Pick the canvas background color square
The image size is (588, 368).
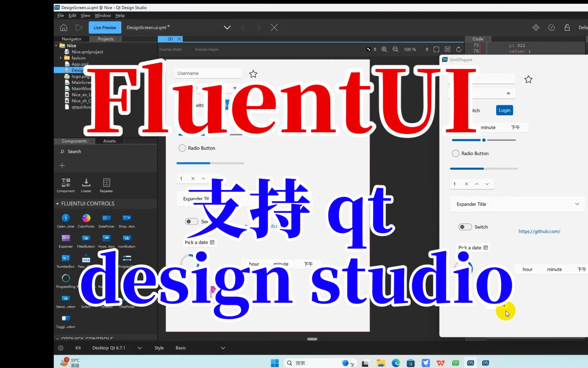coord(369,49)
